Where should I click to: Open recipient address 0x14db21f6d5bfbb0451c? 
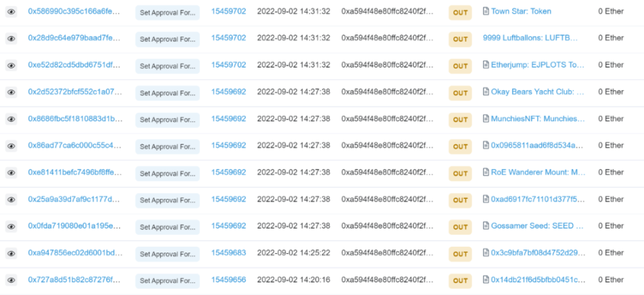[x=538, y=280]
